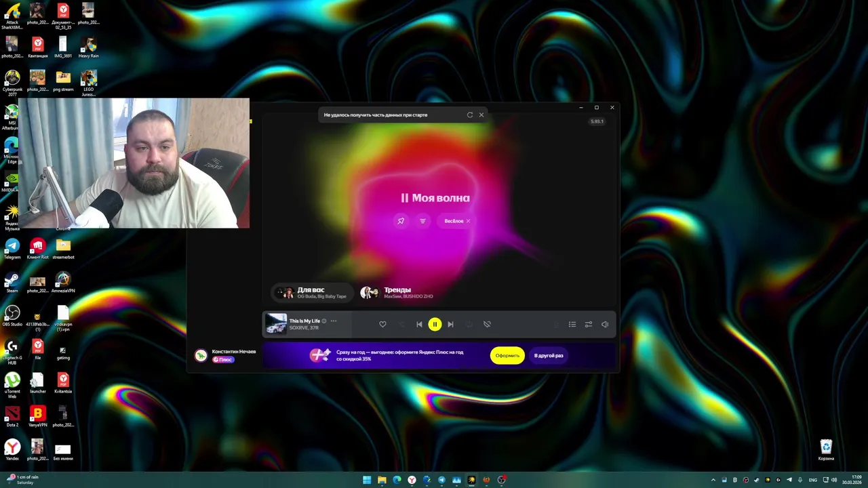Click the Плюс badge under user name
The height and width of the screenshot is (488, 868).
[223, 359]
